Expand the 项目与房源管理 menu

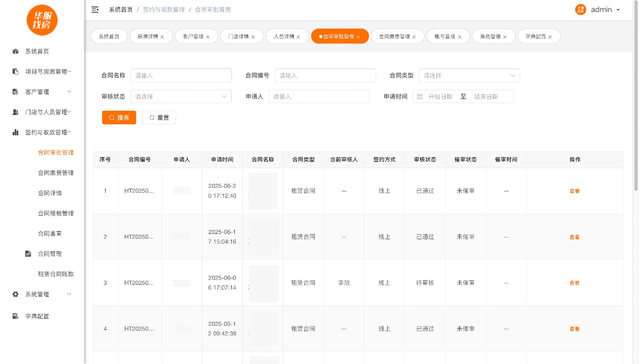69,71
